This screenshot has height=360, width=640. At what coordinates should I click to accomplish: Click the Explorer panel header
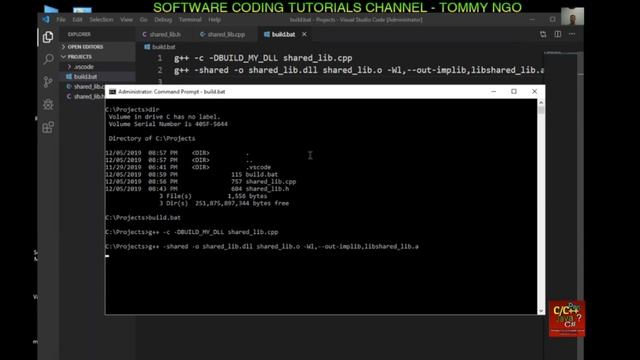[x=80, y=34]
